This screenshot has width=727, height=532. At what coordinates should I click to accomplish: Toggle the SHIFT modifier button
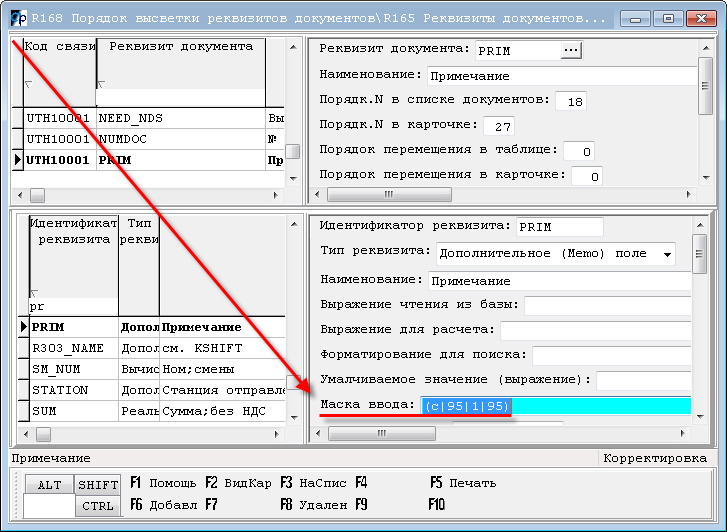click(x=98, y=485)
